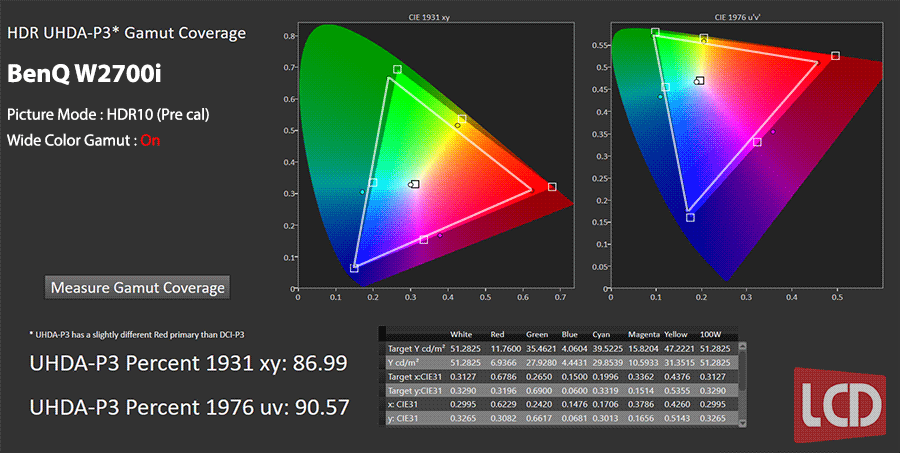Select the HDR UHDA-P3* Gamut Coverage heading
The height and width of the screenshot is (453, 900).
pos(126,33)
